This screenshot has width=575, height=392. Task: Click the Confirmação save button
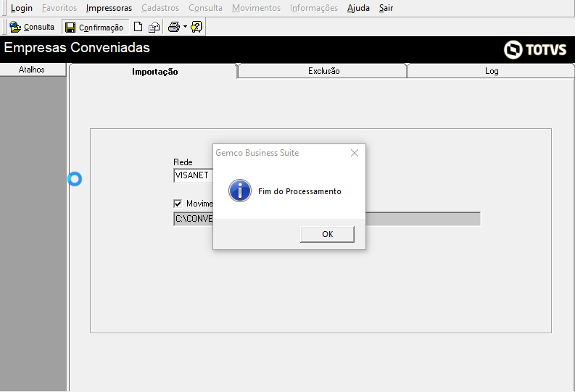[x=95, y=28]
